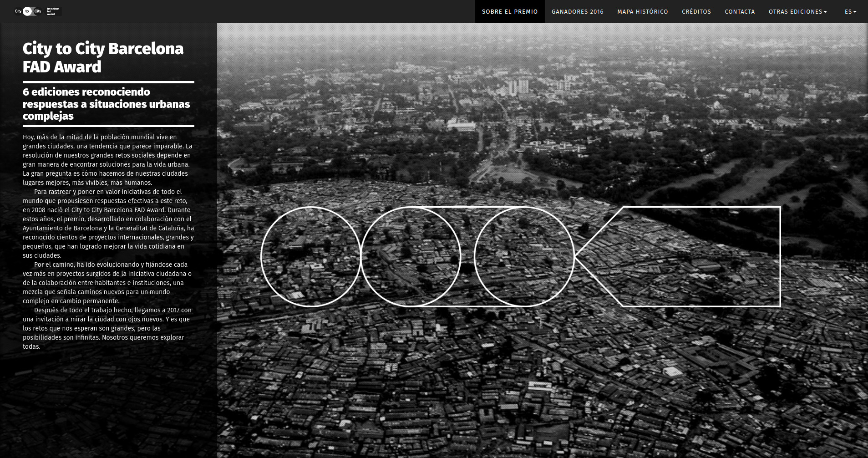Image resolution: width=868 pixels, height=458 pixels.
Task: Click the barcelona fad award logo
Action: click(x=52, y=11)
